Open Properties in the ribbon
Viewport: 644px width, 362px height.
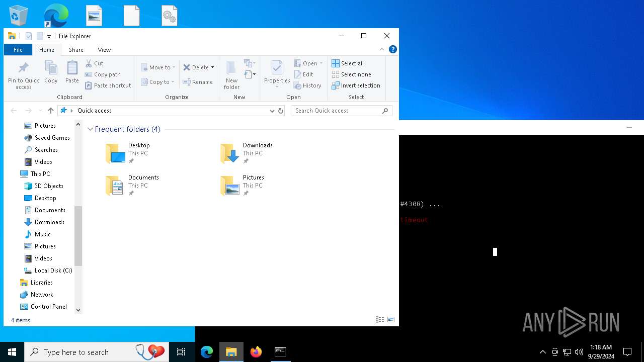277,74
